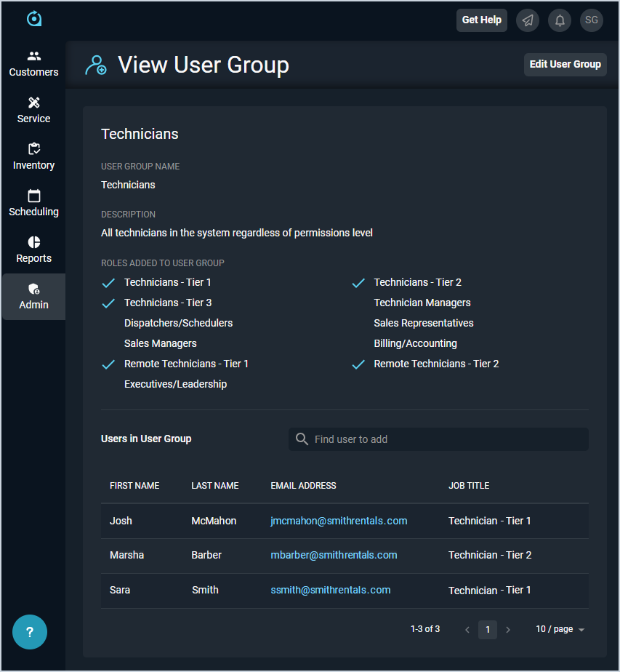Open notifications bell icon
620x672 pixels.
[560, 20]
